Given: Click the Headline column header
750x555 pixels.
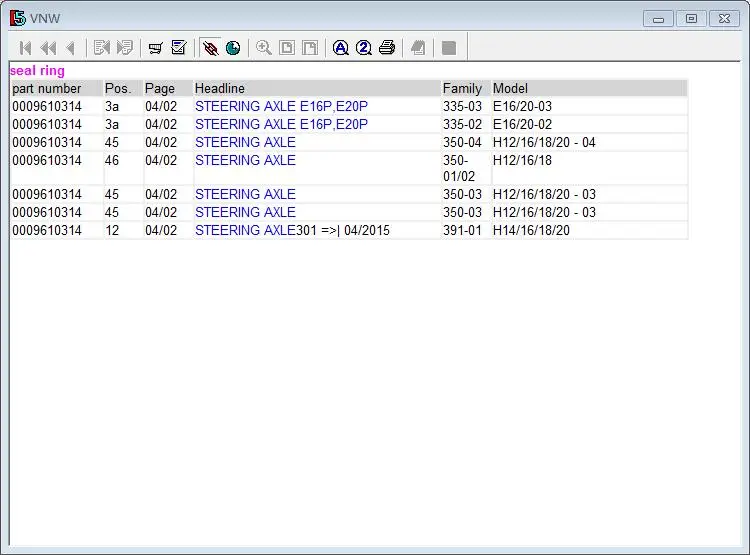Looking at the screenshot, I should [x=317, y=89].
